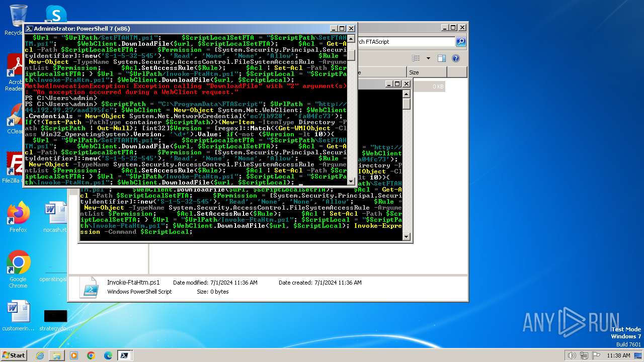
Task: Launch Chrome from the taskbar
Action: click(91, 355)
